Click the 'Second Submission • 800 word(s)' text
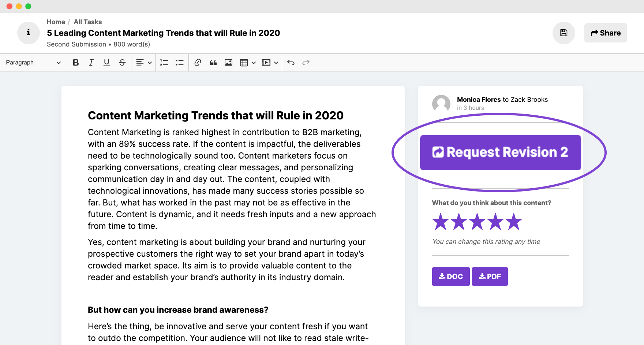 (x=98, y=44)
